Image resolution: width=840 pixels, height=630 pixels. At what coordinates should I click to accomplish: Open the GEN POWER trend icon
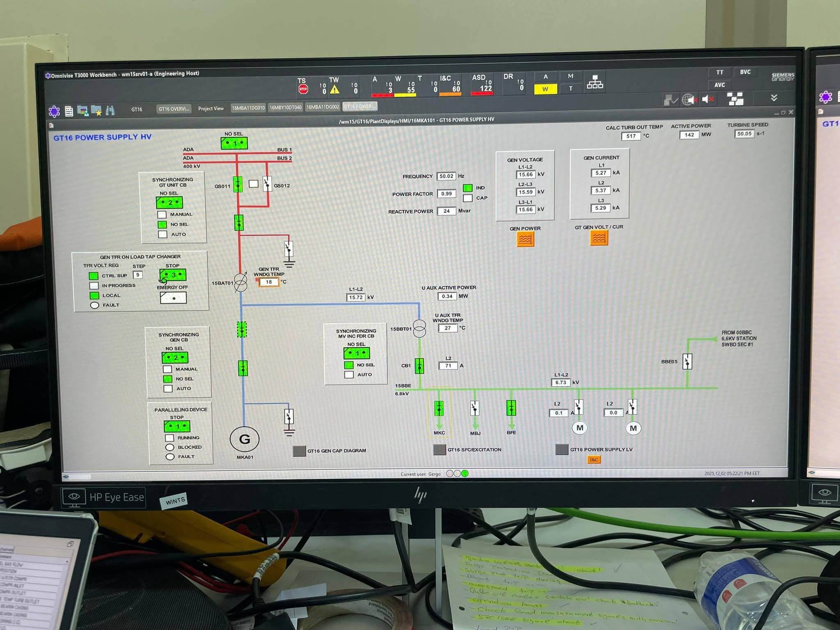click(x=525, y=239)
